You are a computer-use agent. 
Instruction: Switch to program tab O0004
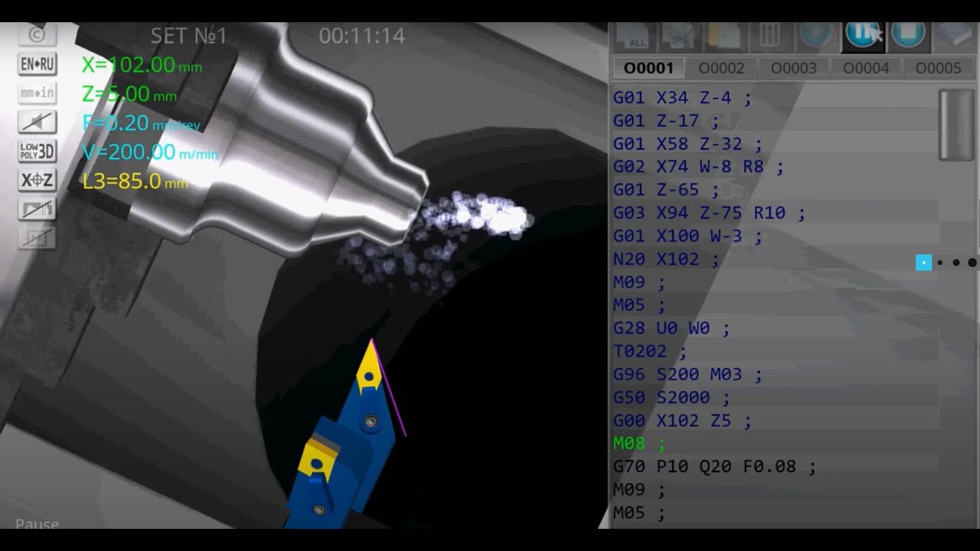866,68
